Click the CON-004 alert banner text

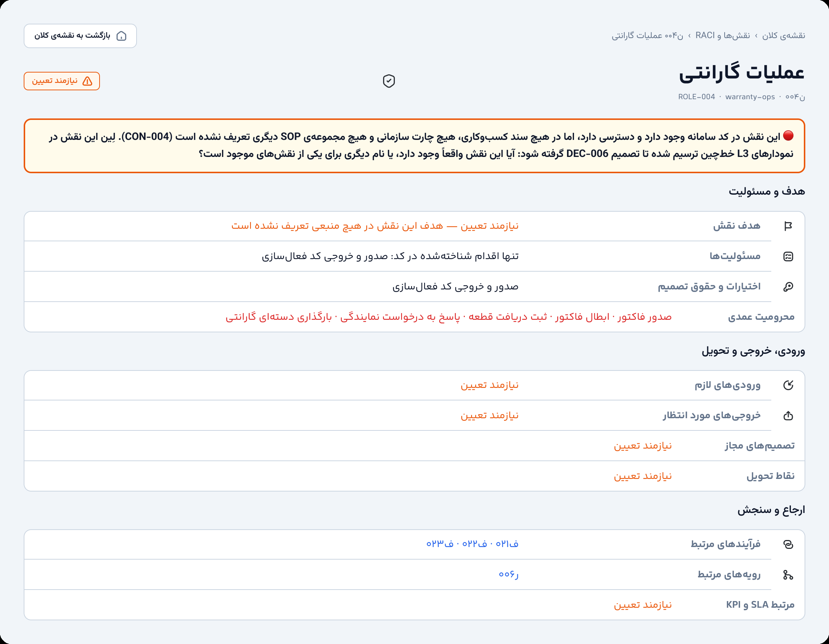pyautogui.click(x=414, y=146)
